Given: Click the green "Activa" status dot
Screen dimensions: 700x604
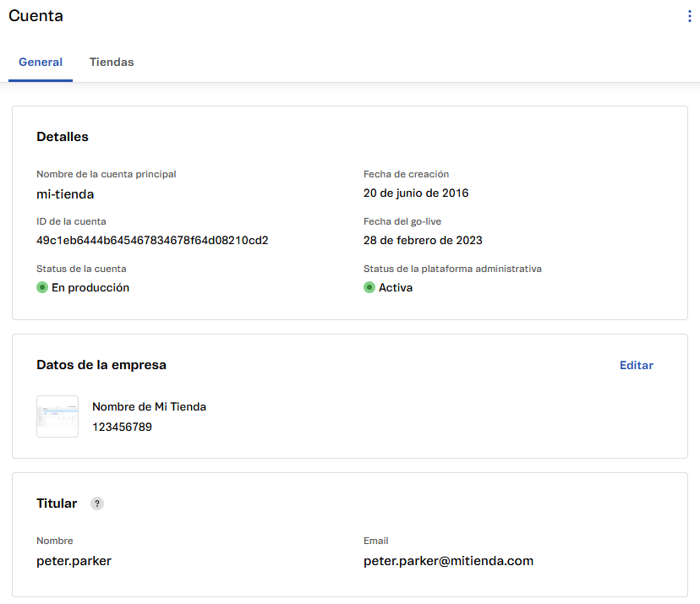Looking at the screenshot, I should 369,287.
